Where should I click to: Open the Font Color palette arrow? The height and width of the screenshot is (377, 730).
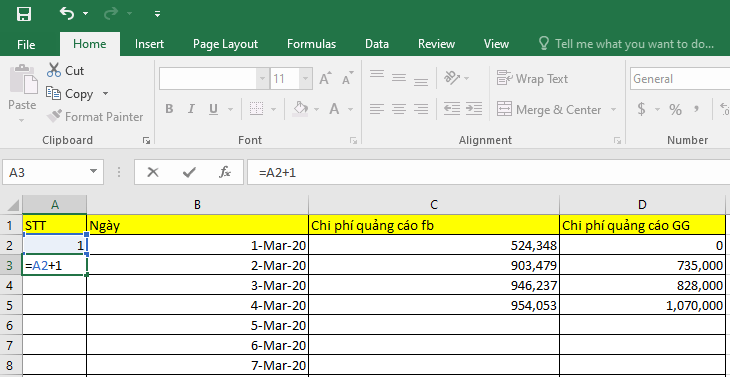pyautogui.click(x=351, y=110)
